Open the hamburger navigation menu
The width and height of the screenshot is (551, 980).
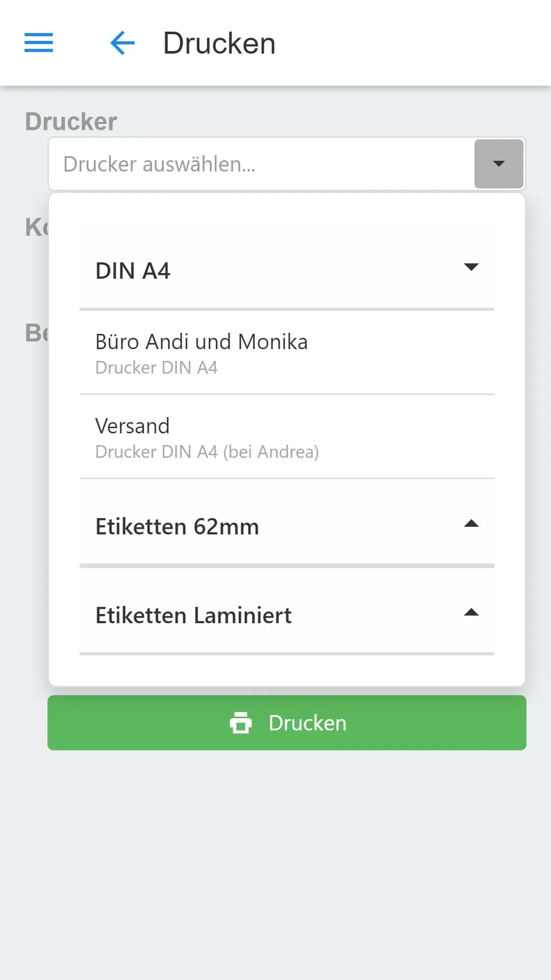(39, 43)
